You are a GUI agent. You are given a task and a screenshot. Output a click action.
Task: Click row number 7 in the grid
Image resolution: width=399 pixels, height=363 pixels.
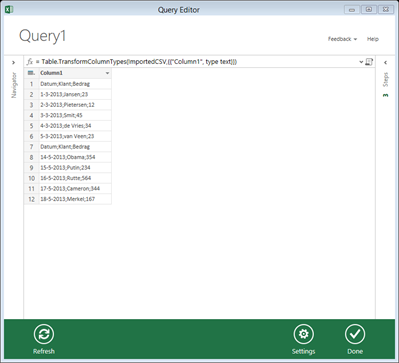[x=31, y=147]
